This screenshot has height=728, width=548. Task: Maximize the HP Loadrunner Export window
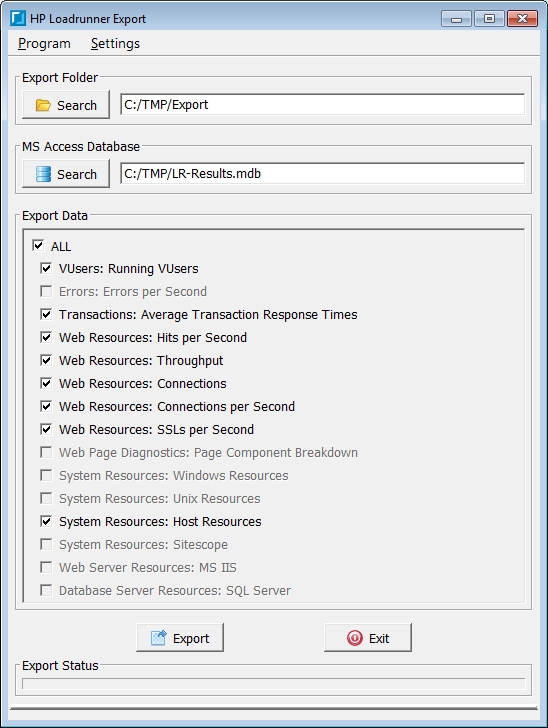pos(489,19)
